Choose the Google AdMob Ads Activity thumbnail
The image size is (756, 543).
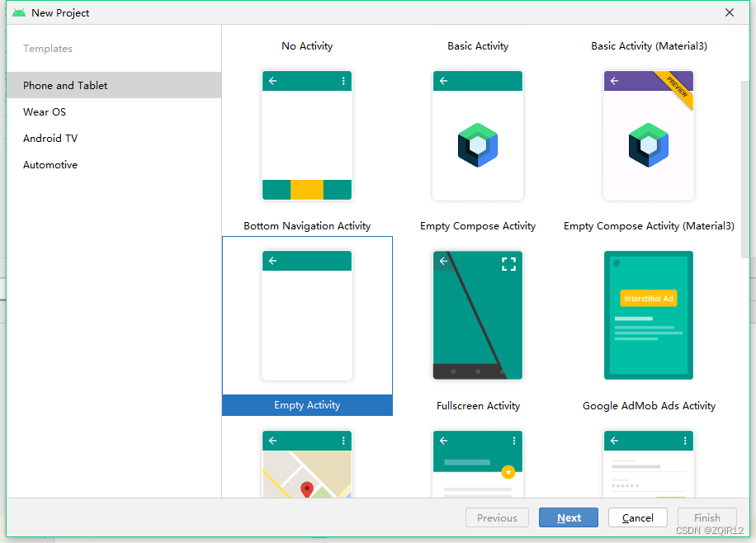pos(649,315)
